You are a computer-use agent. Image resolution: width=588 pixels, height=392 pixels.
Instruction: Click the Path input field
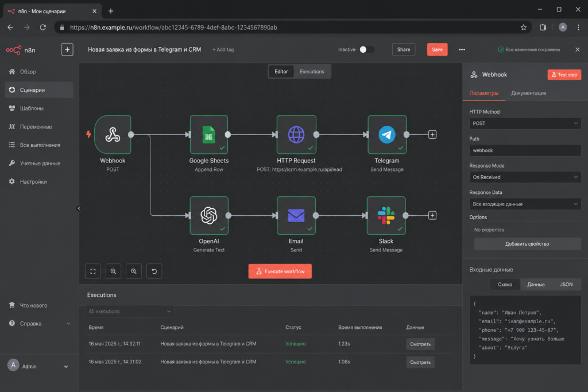(525, 150)
